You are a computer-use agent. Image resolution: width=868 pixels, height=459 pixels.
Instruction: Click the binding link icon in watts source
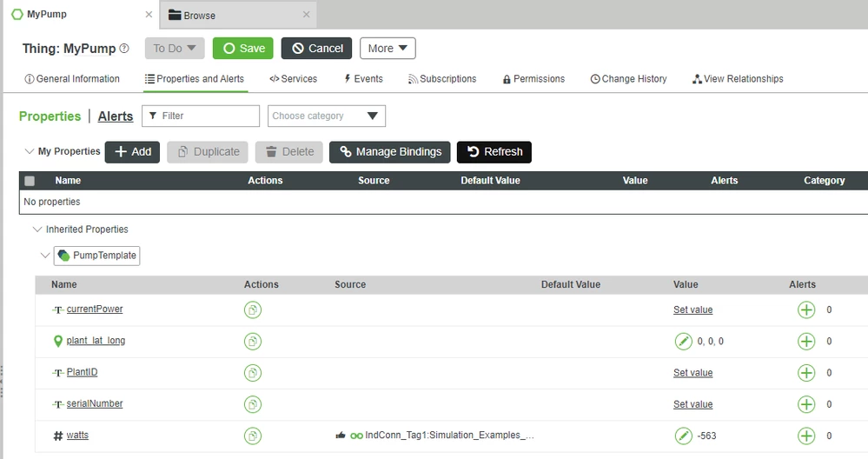coord(356,436)
